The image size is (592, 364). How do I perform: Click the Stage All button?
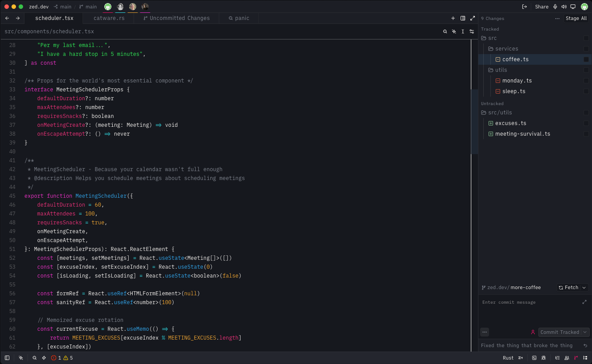tap(576, 19)
